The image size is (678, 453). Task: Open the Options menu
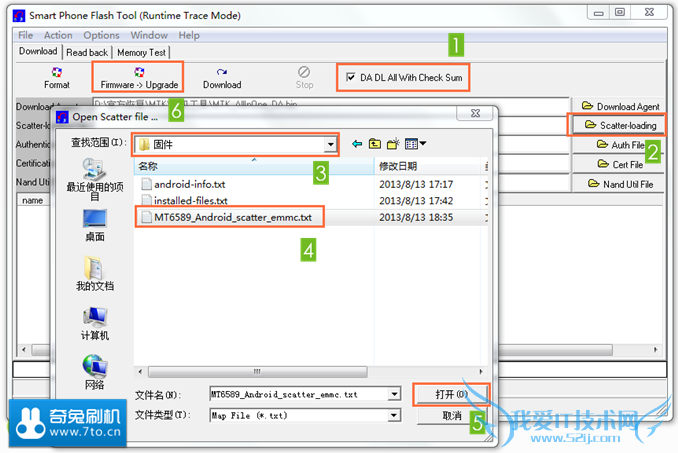101,35
